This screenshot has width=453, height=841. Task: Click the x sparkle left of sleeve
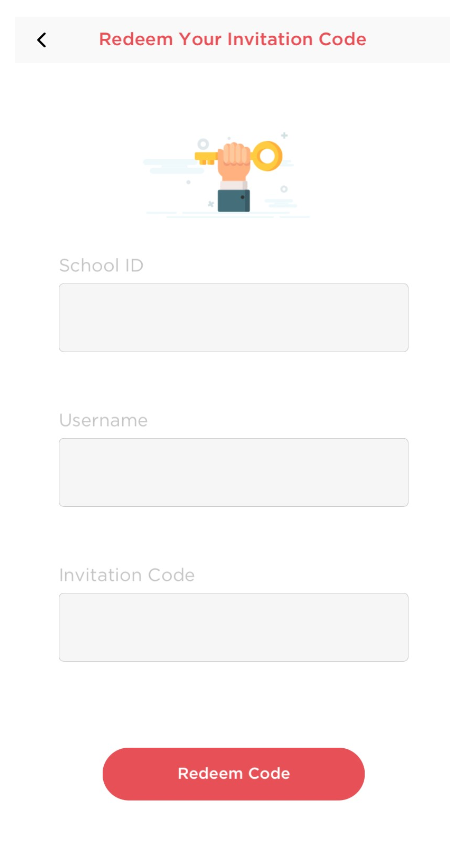[x=211, y=204]
